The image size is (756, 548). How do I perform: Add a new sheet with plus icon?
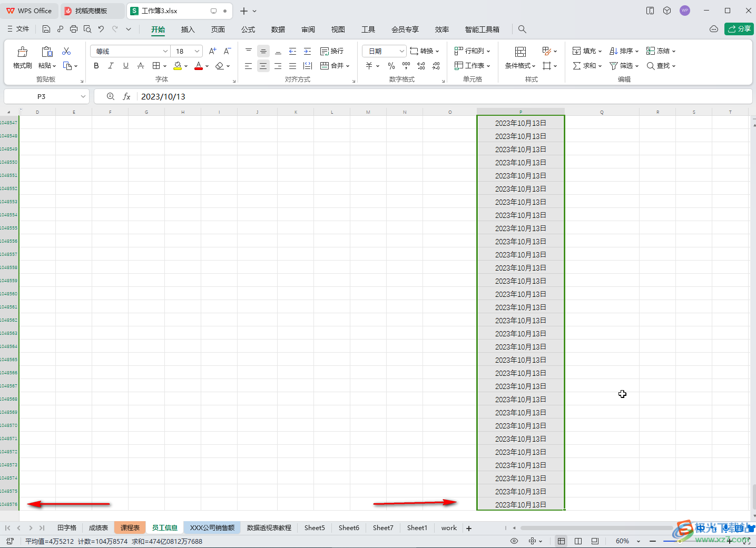[x=469, y=528]
